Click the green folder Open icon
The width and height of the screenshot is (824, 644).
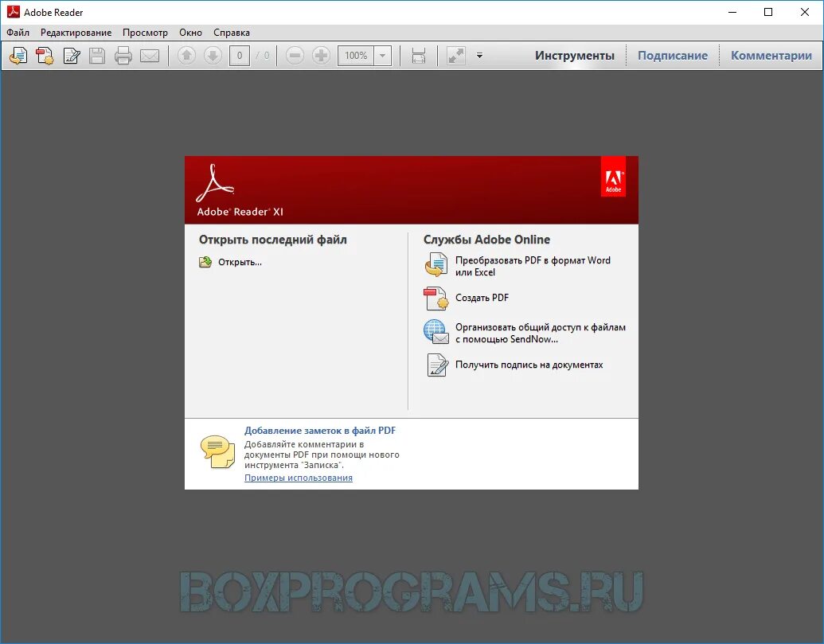205,262
